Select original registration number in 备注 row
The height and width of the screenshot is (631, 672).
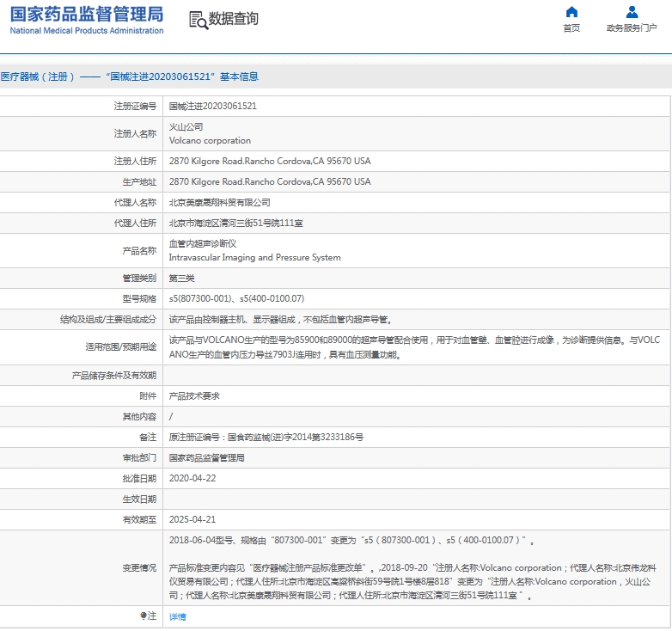pos(266,438)
